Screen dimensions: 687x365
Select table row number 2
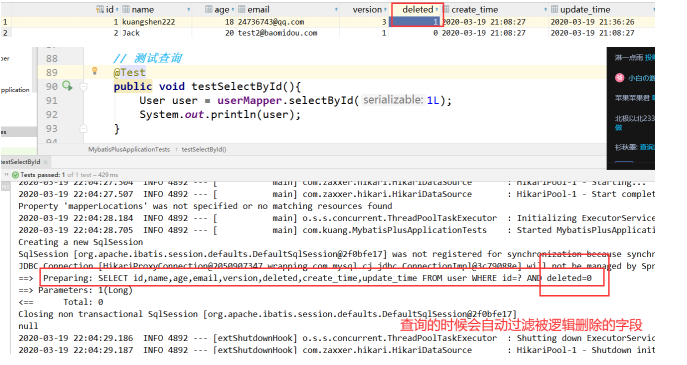point(5,33)
